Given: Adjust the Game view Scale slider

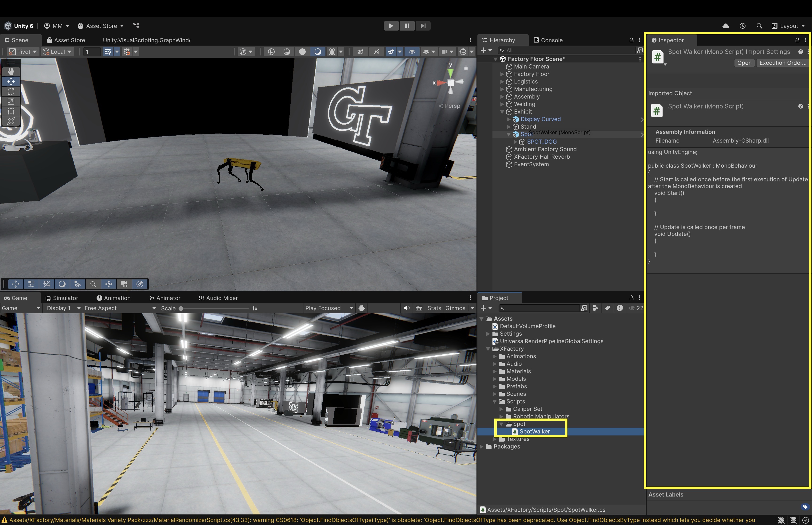Looking at the screenshot, I should (181, 309).
